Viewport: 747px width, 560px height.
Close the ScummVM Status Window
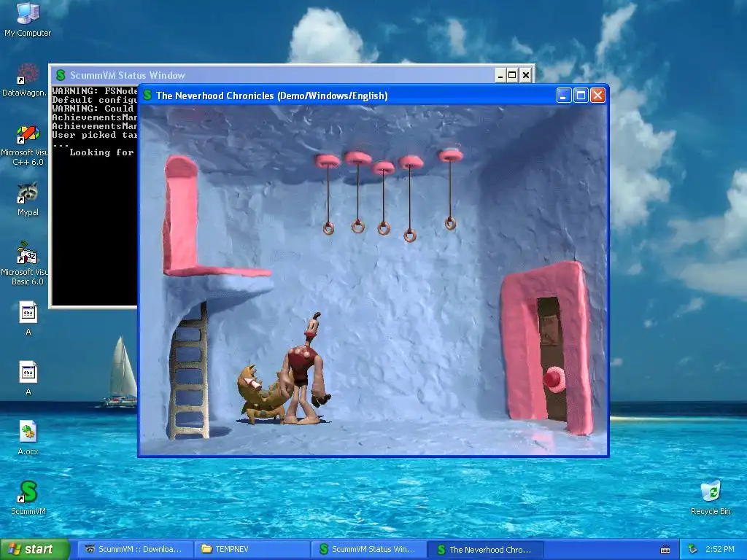[525, 75]
